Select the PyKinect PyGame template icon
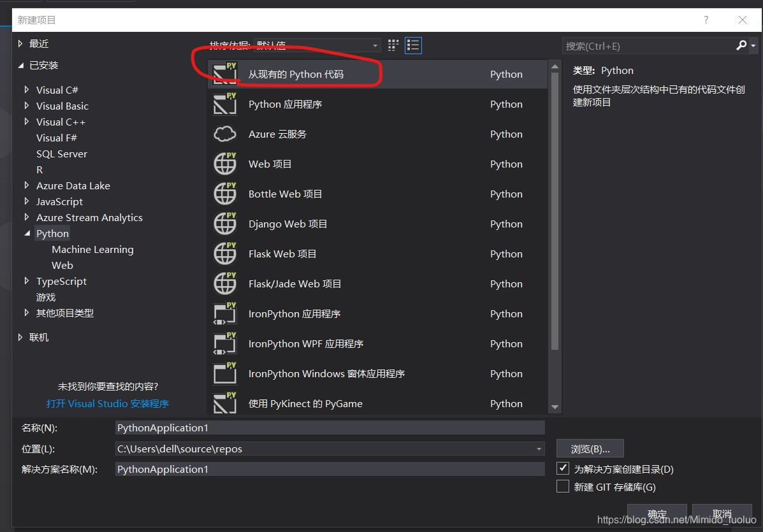This screenshot has height=532, width=763. pos(225,403)
